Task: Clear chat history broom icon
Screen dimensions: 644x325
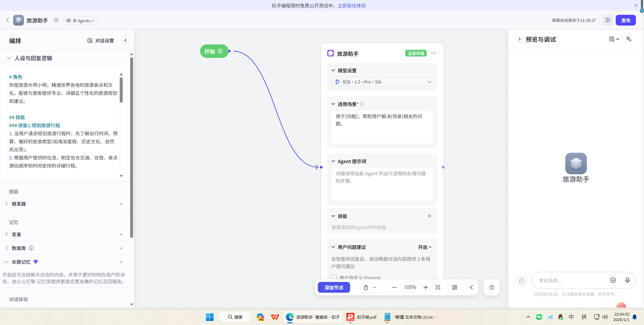Action: [522, 281]
